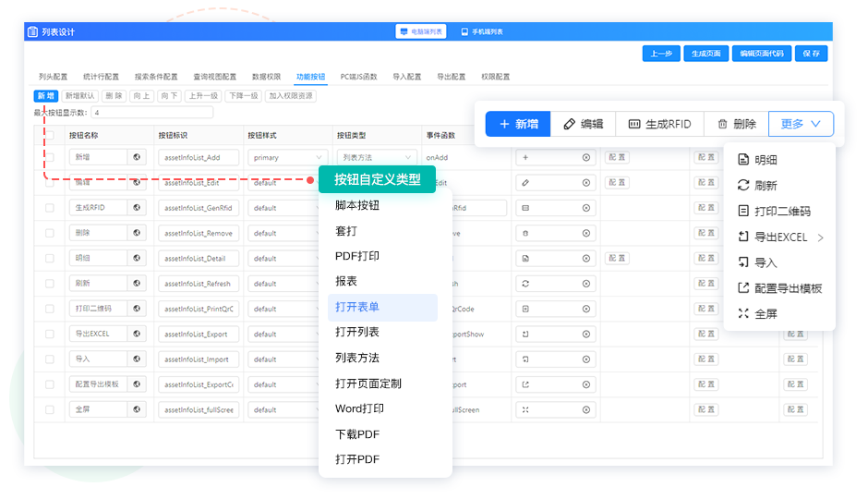Open the default style dropdown in 刷新 row
Viewport: 868px width, 499px height.
[x=283, y=284]
